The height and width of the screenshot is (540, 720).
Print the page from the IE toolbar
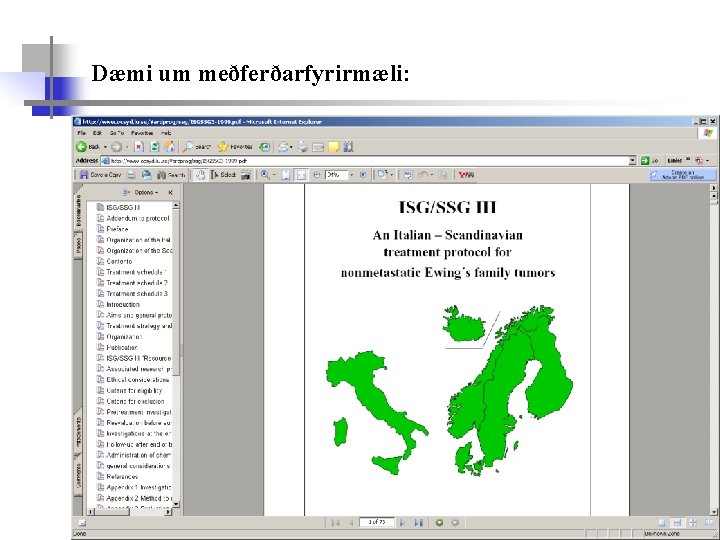pyautogui.click(x=302, y=147)
